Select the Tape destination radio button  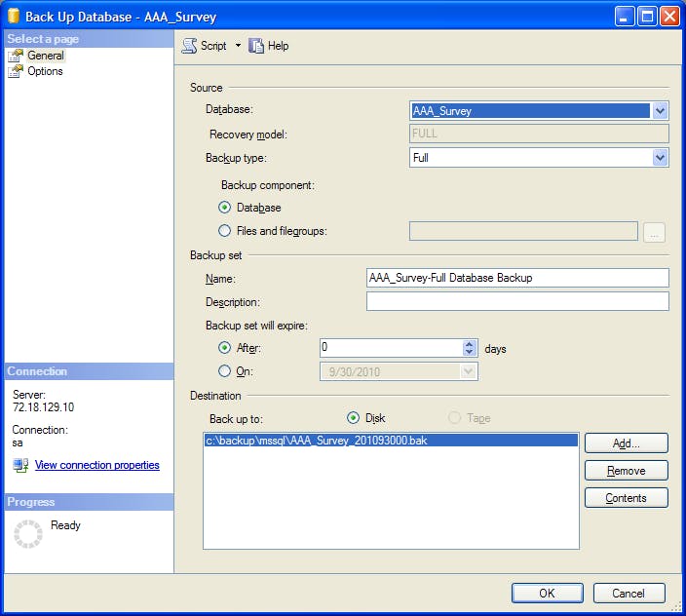point(454,418)
